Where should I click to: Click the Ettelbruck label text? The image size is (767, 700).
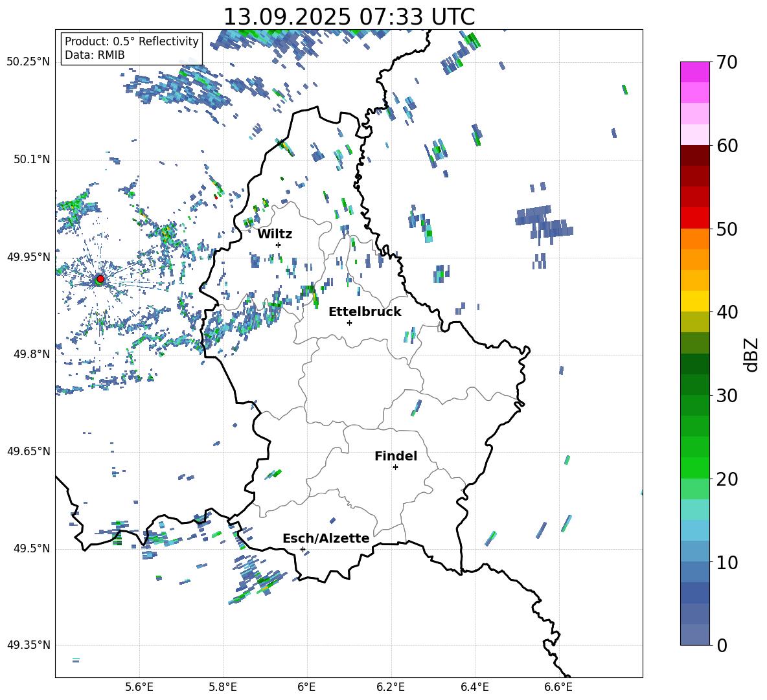pyautogui.click(x=364, y=311)
